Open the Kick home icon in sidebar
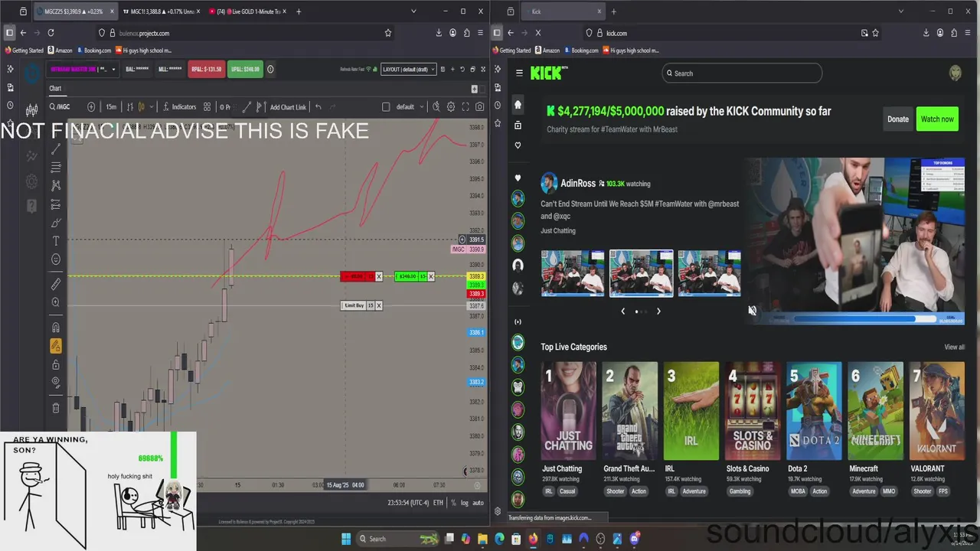The width and height of the screenshot is (980, 551). [518, 104]
